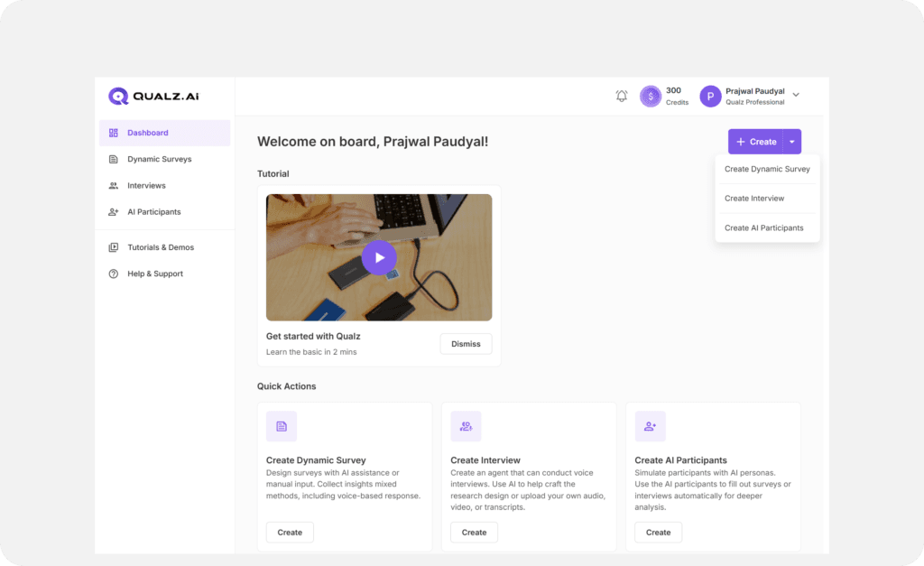
Task: Dismiss the Get started with Qualz tutorial
Action: coord(466,344)
